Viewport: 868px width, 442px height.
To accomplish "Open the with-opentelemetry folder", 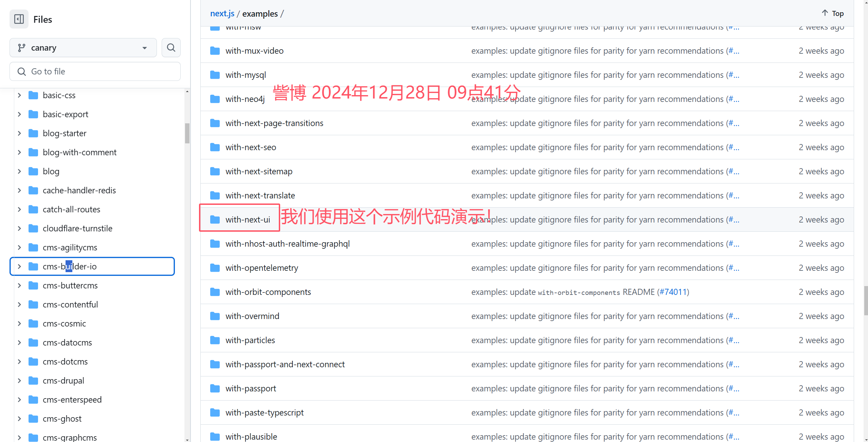I will pyautogui.click(x=262, y=268).
